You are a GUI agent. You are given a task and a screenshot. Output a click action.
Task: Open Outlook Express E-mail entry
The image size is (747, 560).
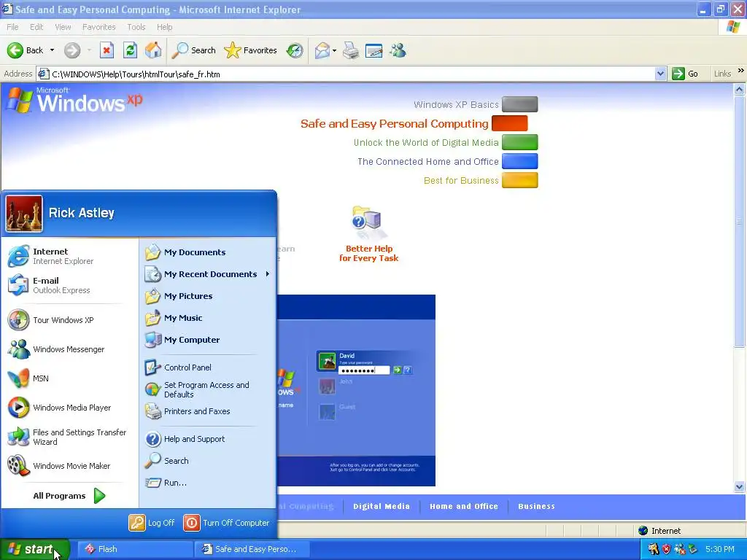(x=69, y=285)
